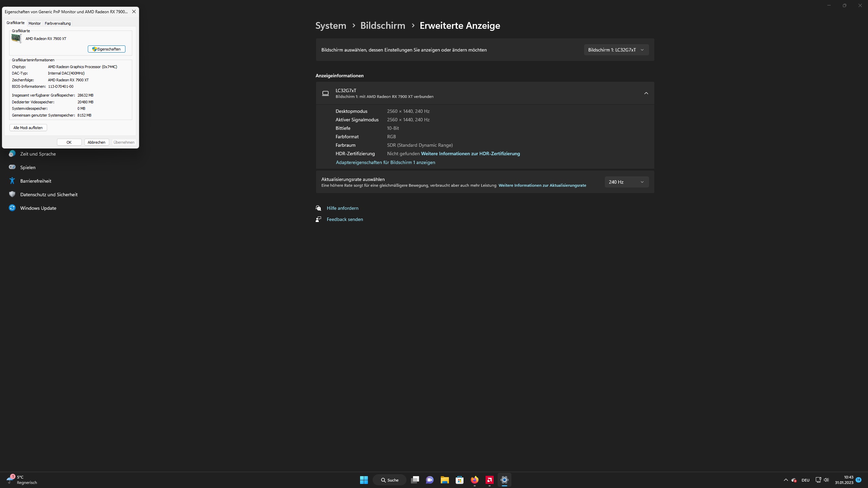
Task: Click the Feedback senden person icon
Action: [318, 219]
